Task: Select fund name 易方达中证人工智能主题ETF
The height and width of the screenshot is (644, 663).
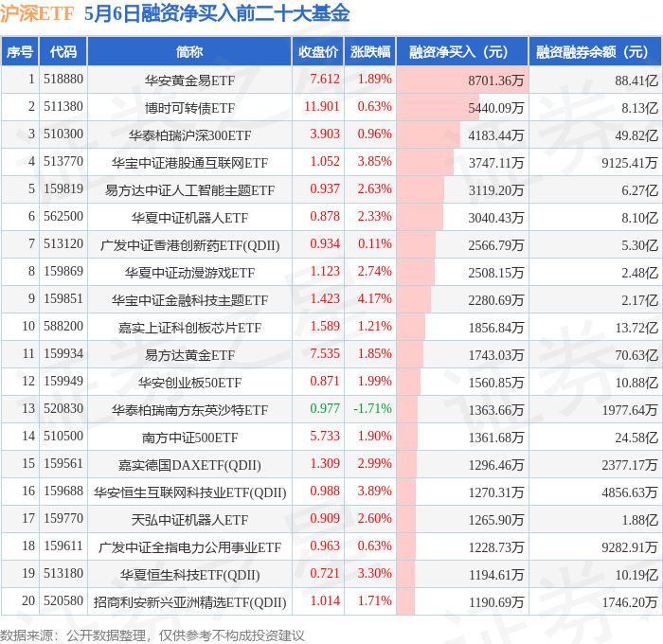Action: 189,190
